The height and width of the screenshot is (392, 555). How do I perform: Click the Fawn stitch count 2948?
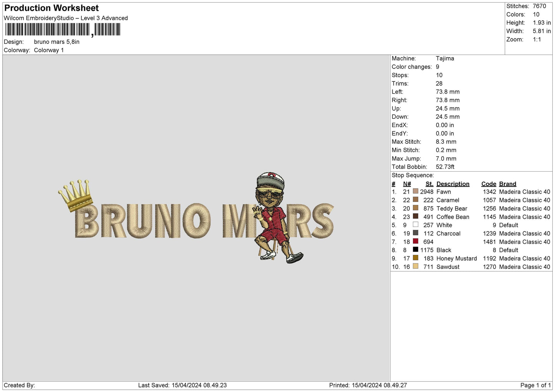click(x=426, y=192)
